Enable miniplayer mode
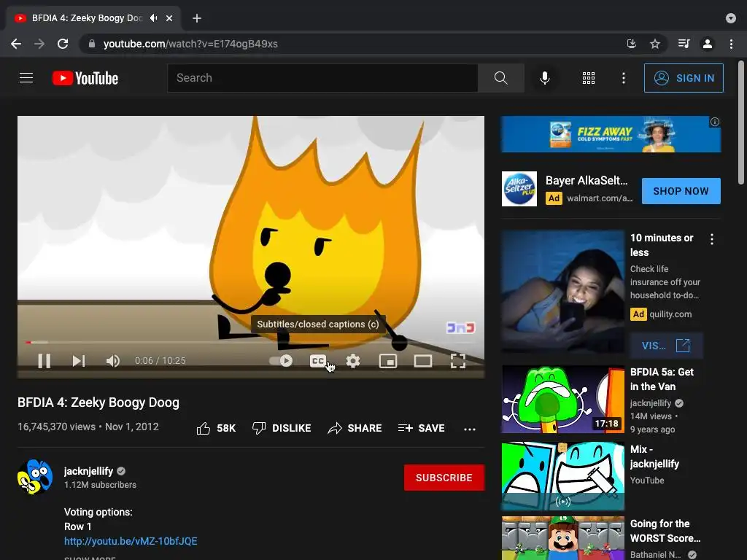The image size is (747, 560). coord(388,360)
